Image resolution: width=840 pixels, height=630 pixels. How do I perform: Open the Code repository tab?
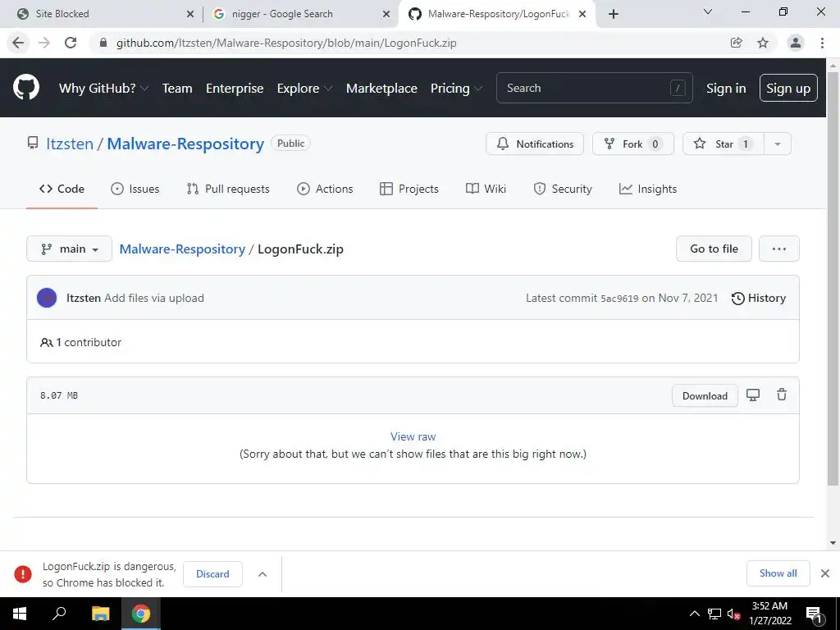click(62, 189)
